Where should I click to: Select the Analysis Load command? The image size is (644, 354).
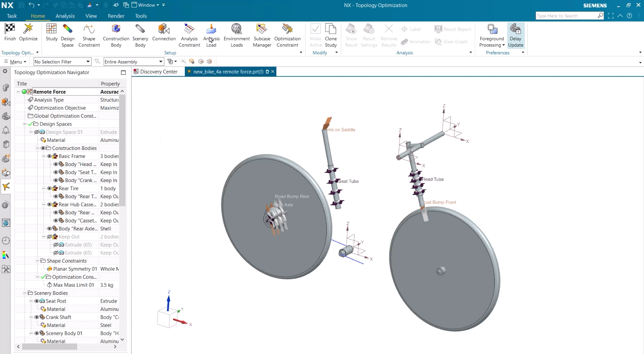click(211, 34)
